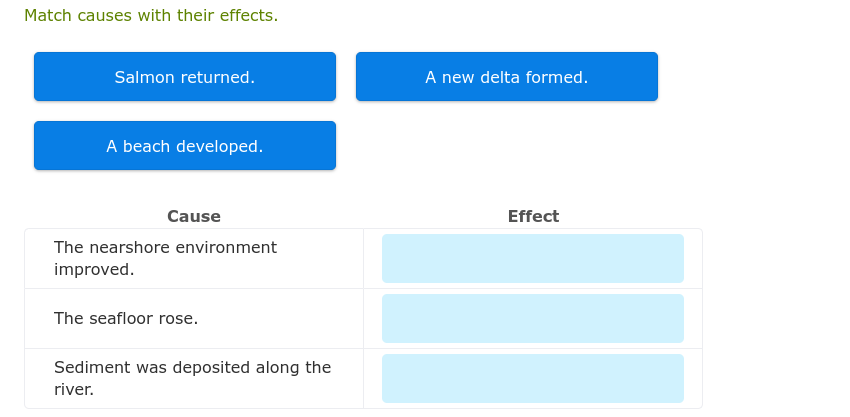
Task: Click the 'Salmon returned.' answer tile
Action: [185, 77]
